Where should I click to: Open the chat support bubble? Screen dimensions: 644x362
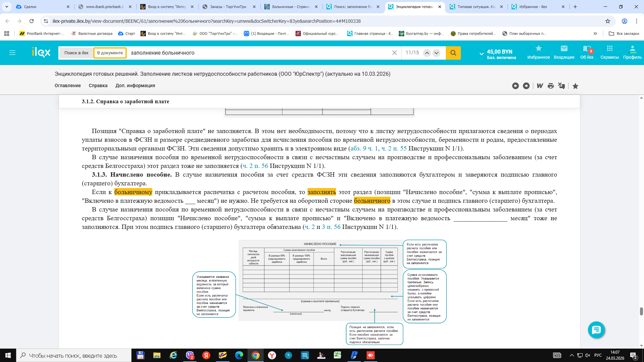(x=596, y=330)
